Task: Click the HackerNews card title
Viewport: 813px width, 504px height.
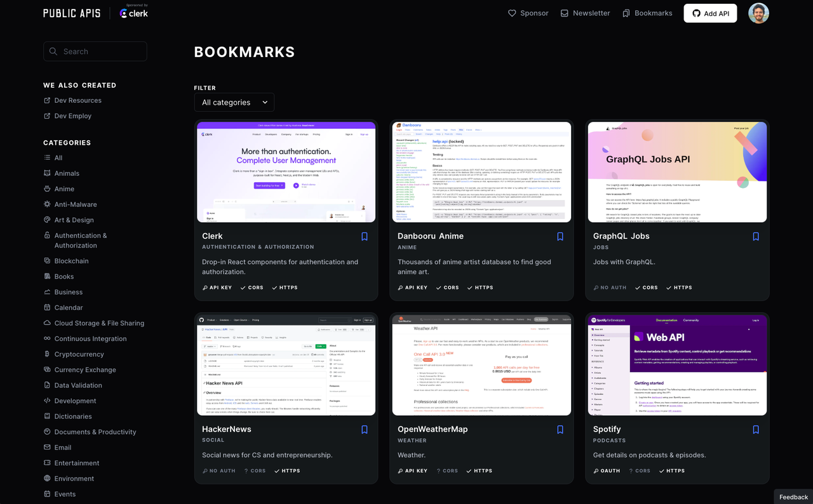Action: coord(226,429)
